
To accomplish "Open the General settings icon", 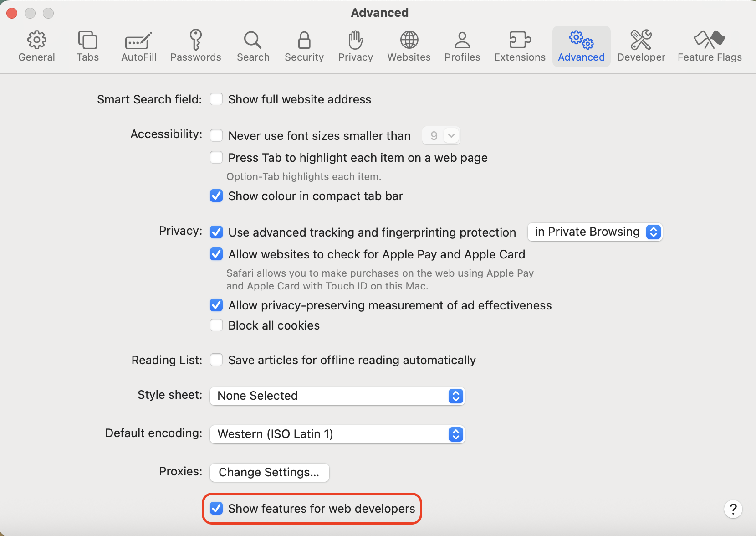I will tap(37, 46).
